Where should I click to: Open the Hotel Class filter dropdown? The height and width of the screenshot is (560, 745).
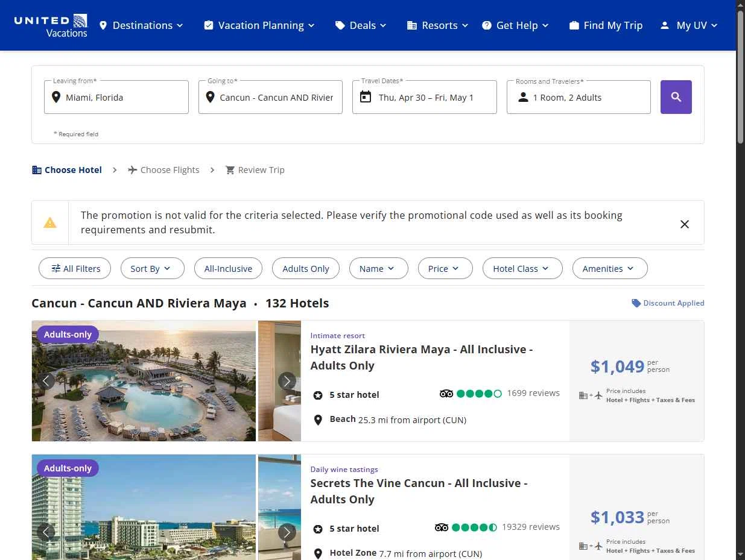point(522,269)
